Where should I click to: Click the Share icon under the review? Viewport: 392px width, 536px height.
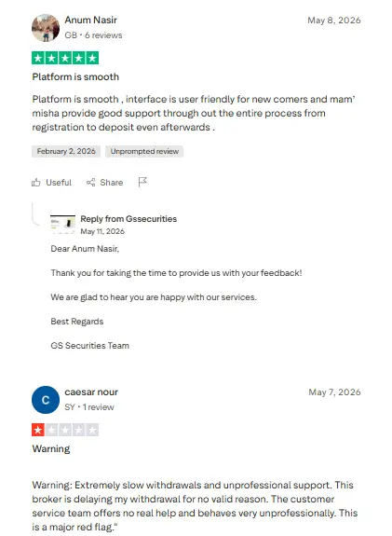click(91, 183)
